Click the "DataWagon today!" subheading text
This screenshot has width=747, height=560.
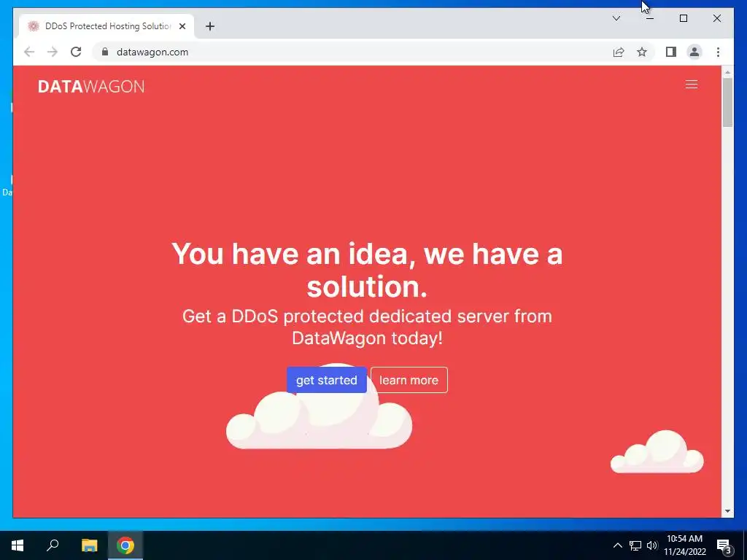367,338
